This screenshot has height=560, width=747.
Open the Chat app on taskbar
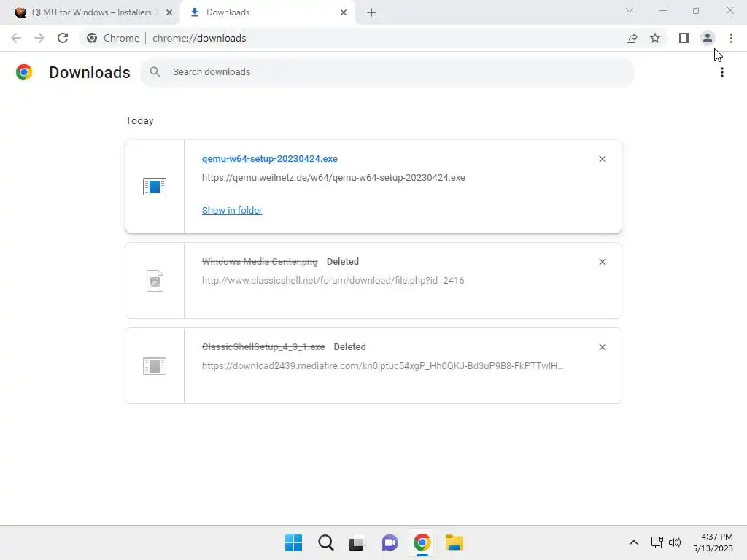[390, 542]
